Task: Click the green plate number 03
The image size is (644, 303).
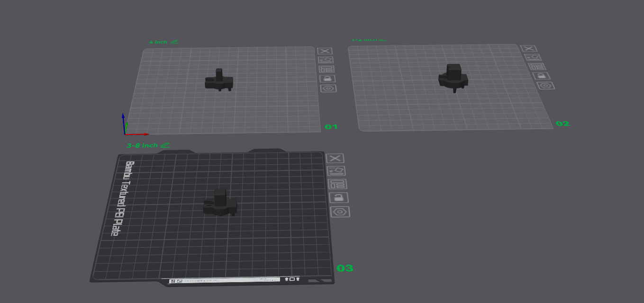Action: click(x=345, y=268)
